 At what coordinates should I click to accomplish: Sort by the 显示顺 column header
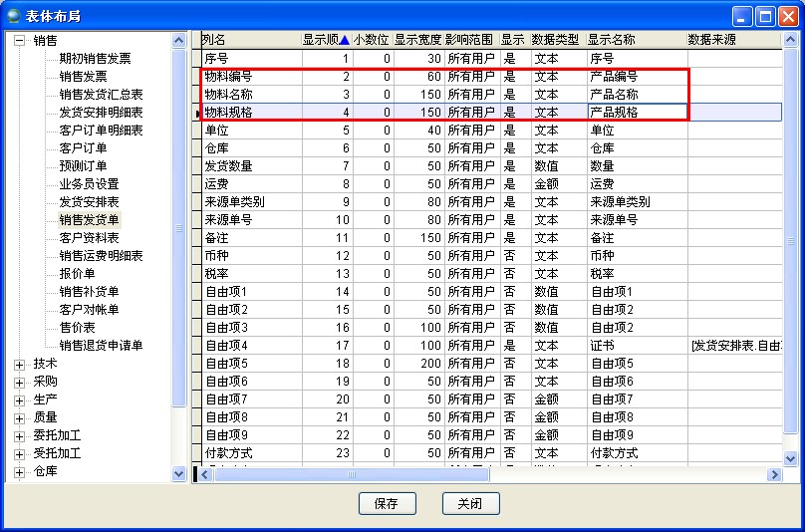pyautogui.click(x=325, y=40)
